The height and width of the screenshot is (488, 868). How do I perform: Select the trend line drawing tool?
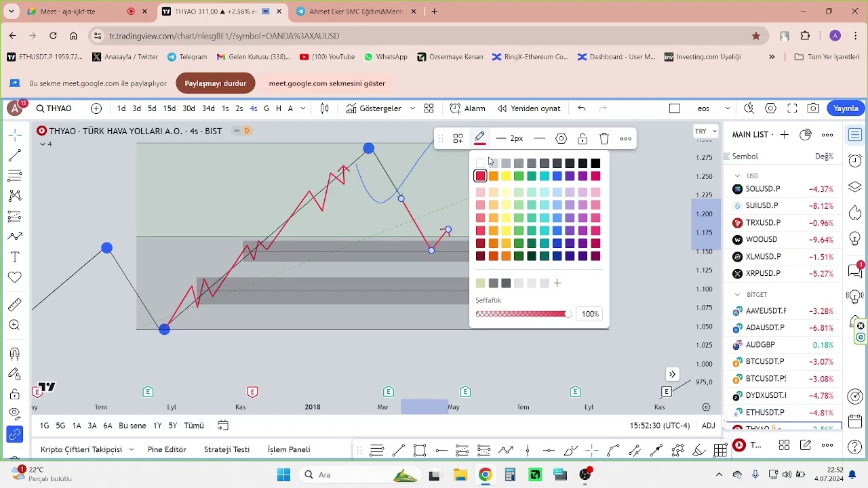tap(15, 156)
